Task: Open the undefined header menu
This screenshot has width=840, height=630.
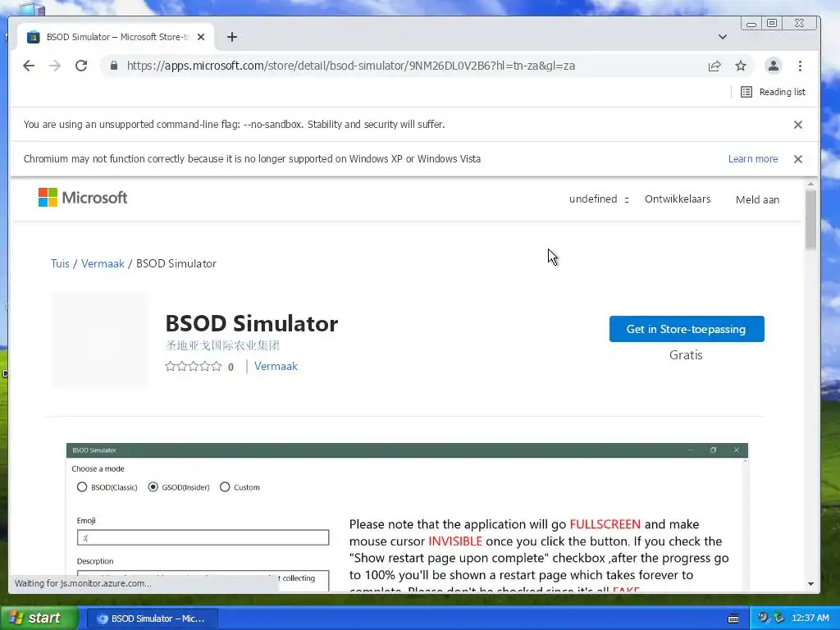Action: [598, 199]
